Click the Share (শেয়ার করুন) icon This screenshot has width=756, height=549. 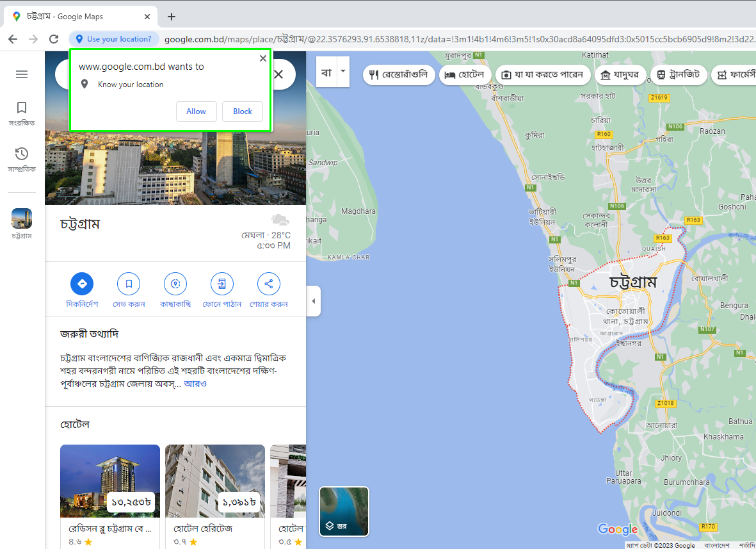[x=269, y=284]
